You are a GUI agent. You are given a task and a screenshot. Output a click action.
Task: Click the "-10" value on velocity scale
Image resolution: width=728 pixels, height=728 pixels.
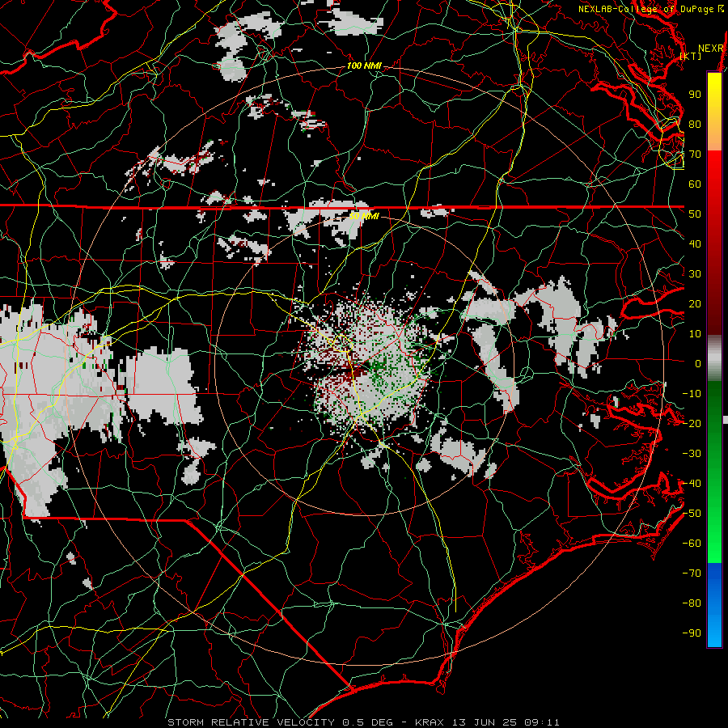(x=692, y=394)
